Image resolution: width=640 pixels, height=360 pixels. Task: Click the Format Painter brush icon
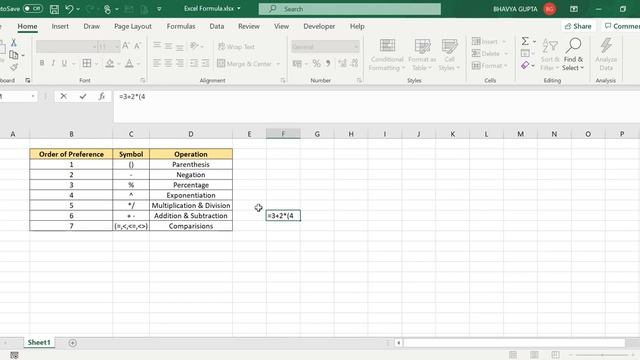[x=14, y=66]
